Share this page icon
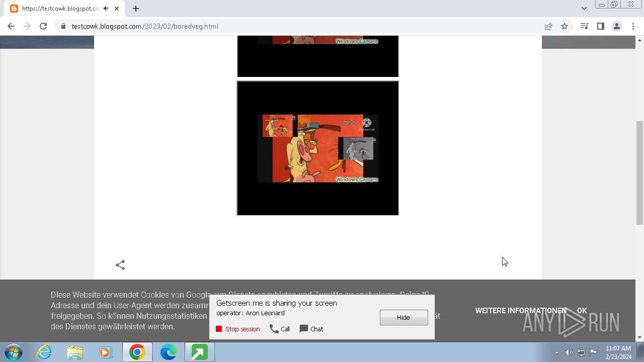 (548, 26)
